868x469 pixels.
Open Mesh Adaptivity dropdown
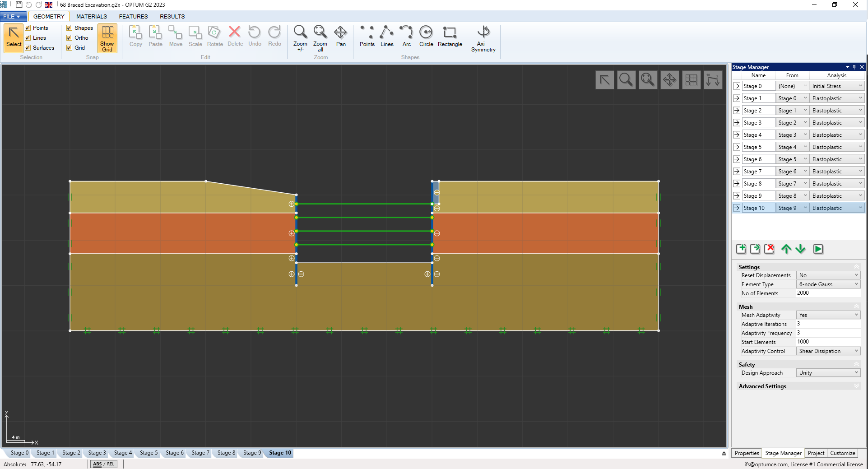pyautogui.click(x=828, y=315)
